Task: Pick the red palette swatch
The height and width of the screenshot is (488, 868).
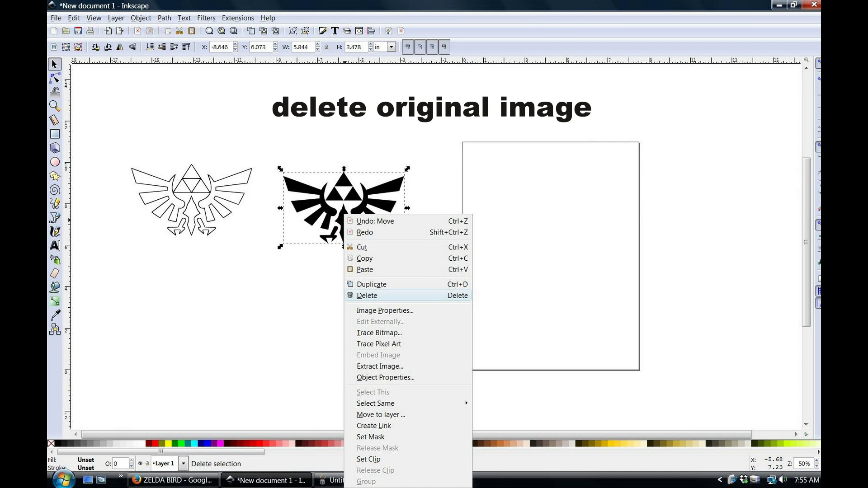Action: [x=155, y=444]
